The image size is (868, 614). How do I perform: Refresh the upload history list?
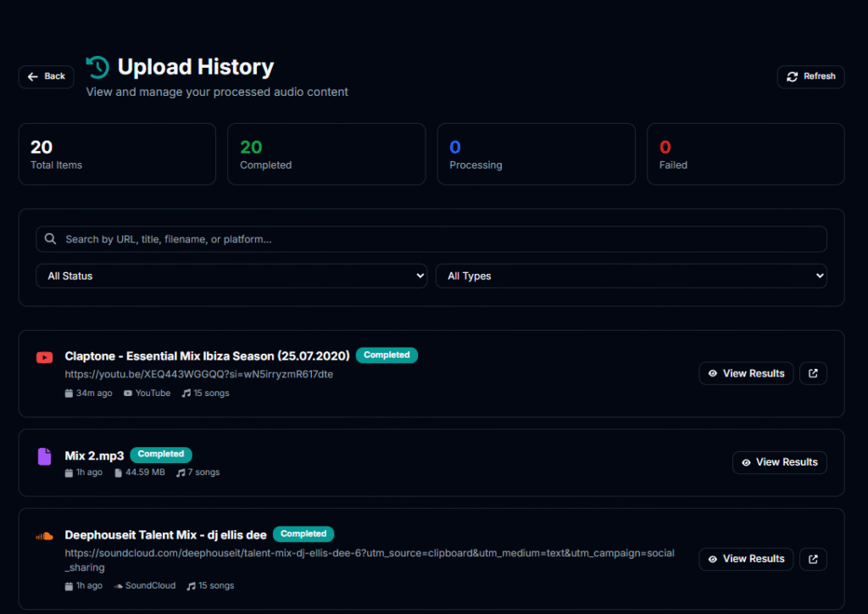810,76
